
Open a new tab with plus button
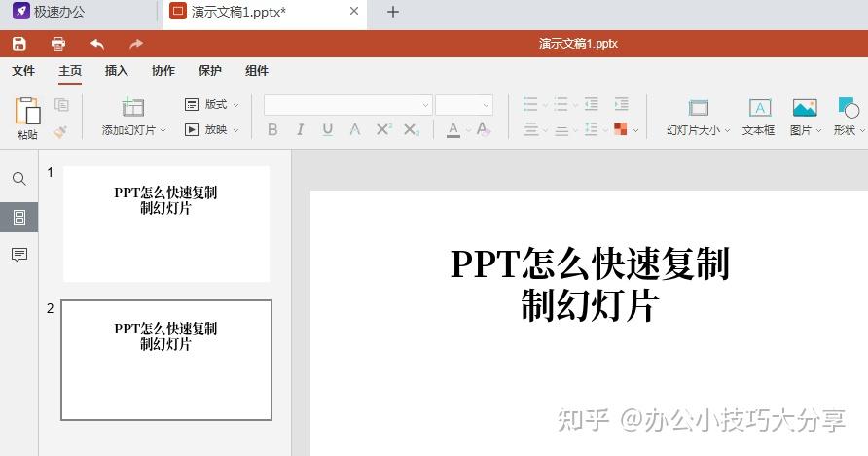point(393,12)
